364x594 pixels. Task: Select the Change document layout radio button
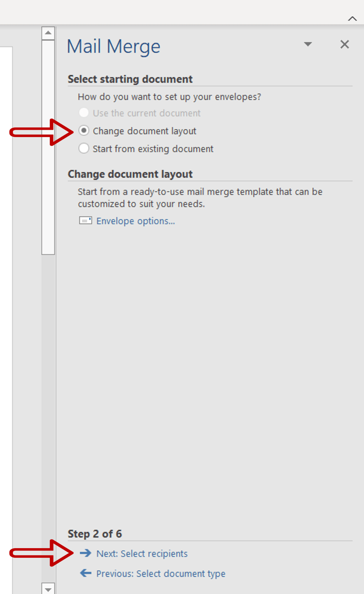84,131
